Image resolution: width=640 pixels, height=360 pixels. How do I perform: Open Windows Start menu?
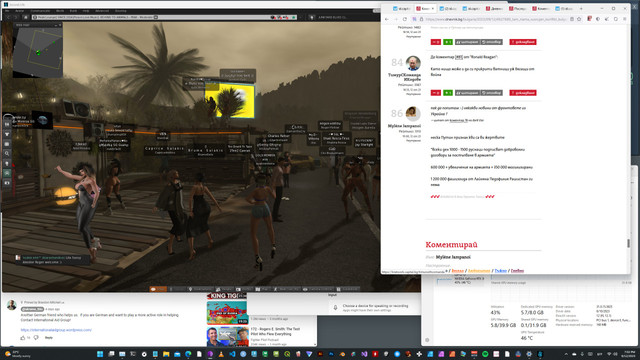[100, 354]
